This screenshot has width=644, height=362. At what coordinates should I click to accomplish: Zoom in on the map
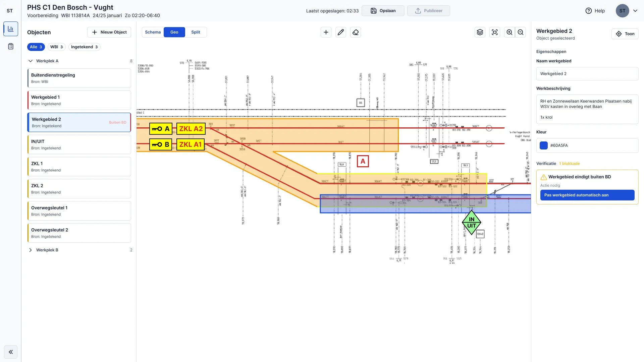pyautogui.click(x=509, y=32)
